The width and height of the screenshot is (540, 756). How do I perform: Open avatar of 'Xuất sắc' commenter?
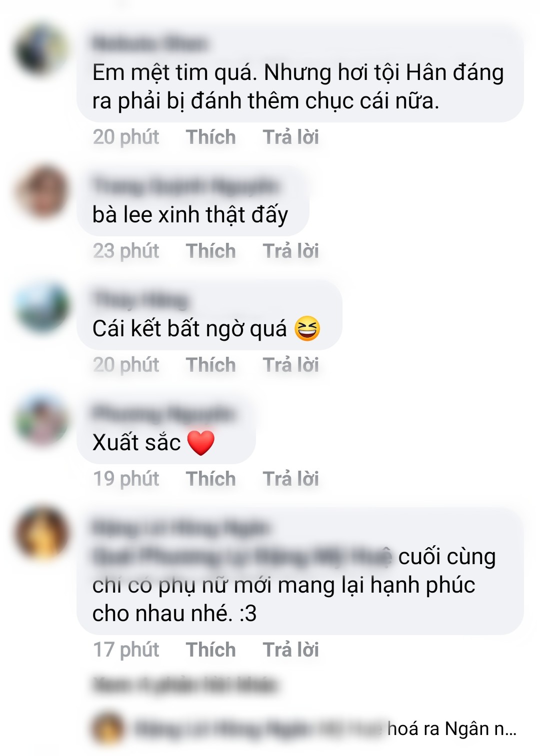42,420
